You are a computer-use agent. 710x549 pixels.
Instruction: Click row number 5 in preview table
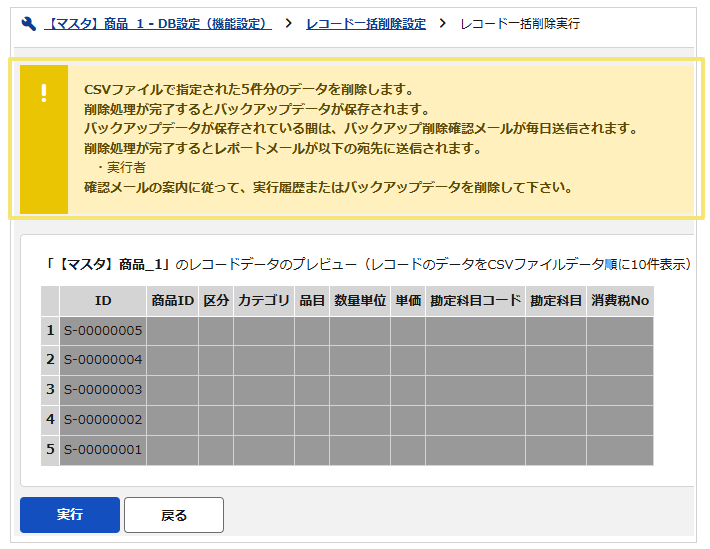coord(50,450)
